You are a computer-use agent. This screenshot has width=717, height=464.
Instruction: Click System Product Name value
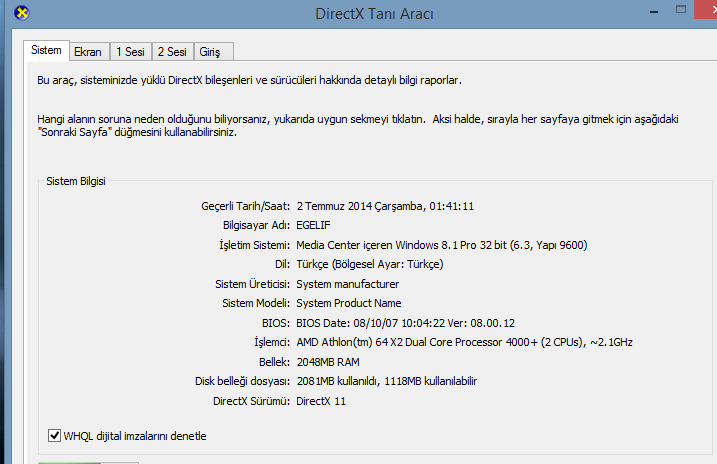click(x=349, y=303)
